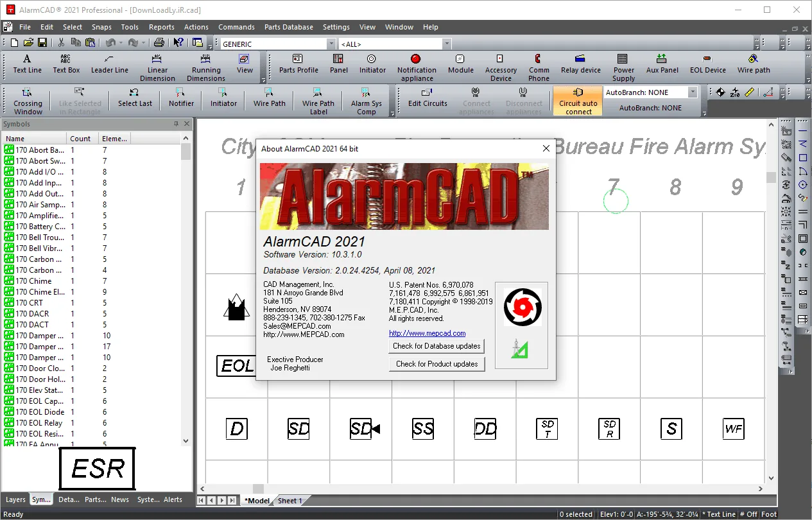The image size is (812, 520).
Task: Insert a Relay device
Action: point(580,64)
